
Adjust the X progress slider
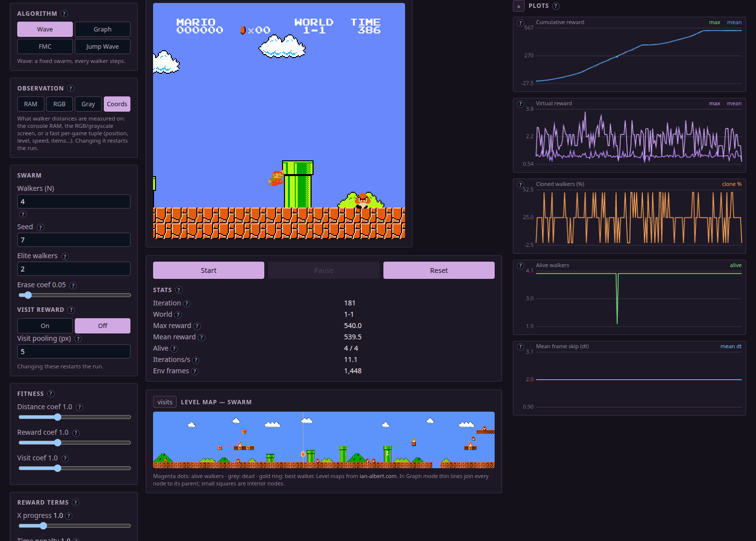coord(74,526)
